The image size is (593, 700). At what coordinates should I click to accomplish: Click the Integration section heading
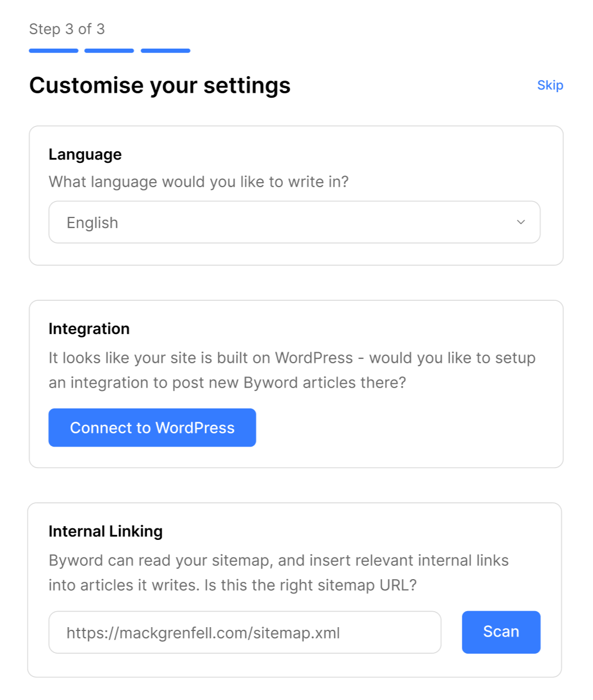pyautogui.click(x=89, y=328)
